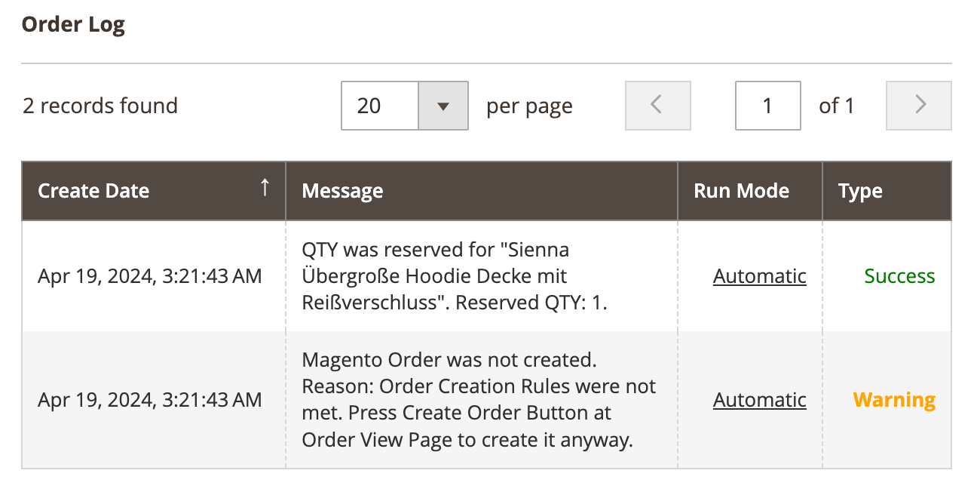Click the per page value field showing 20
The height and width of the screenshot is (495, 980).
[x=379, y=106]
